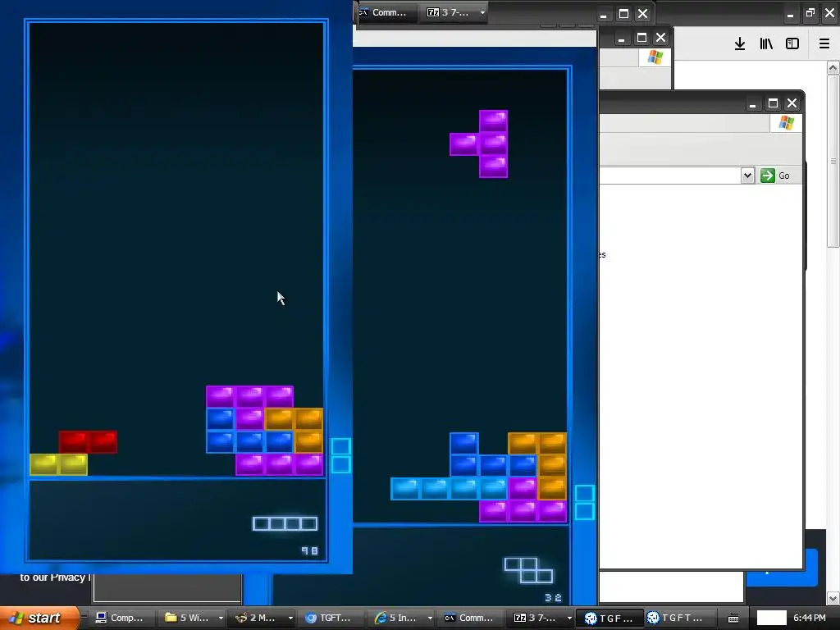Screen dimensions: 840x630
Task: Click the vertical scrollbar thumb on right edge
Action: (x=833, y=161)
